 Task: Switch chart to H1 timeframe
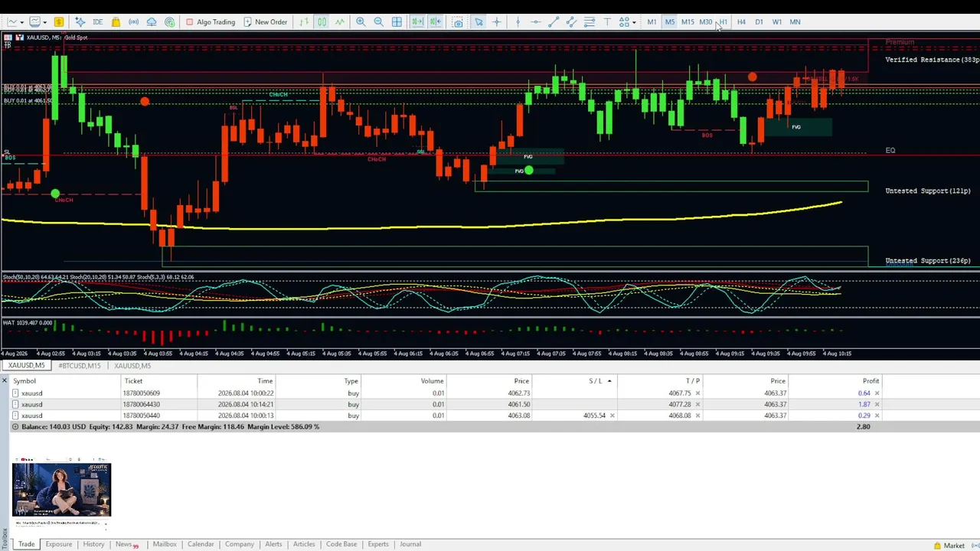(x=724, y=22)
